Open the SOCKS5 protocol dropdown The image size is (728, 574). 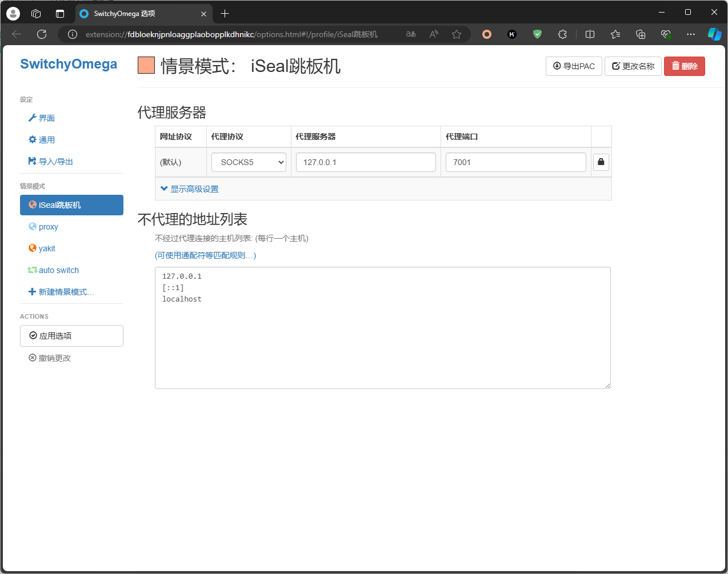point(249,162)
